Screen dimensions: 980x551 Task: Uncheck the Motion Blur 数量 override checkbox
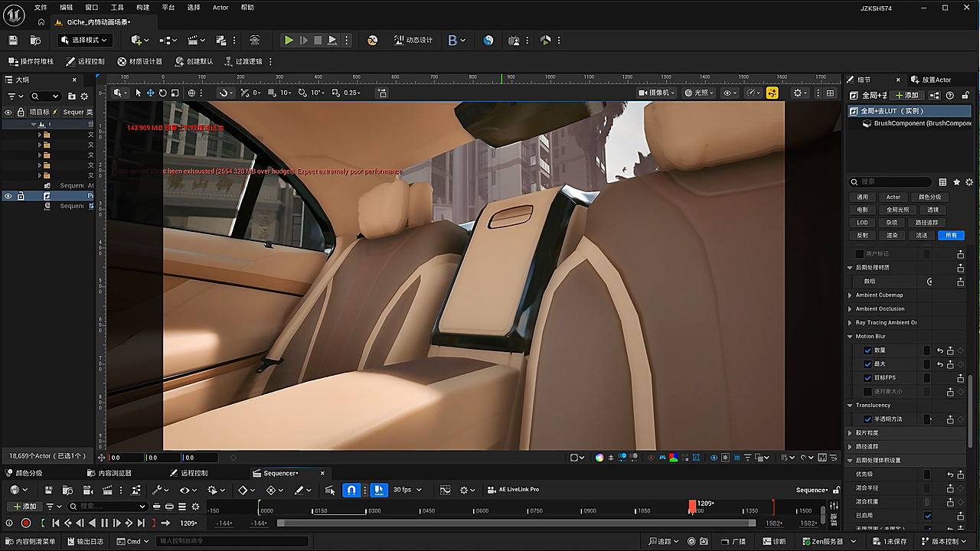(x=867, y=350)
